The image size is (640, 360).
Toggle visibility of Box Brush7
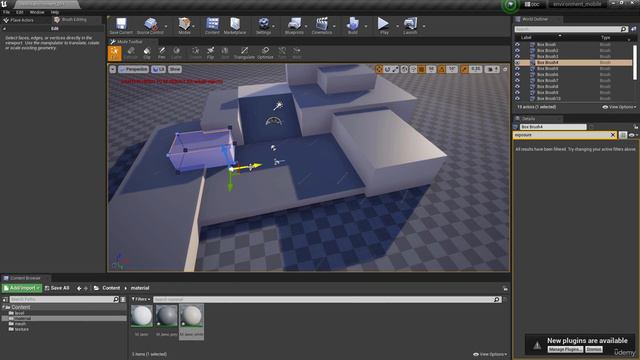(x=517, y=80)
